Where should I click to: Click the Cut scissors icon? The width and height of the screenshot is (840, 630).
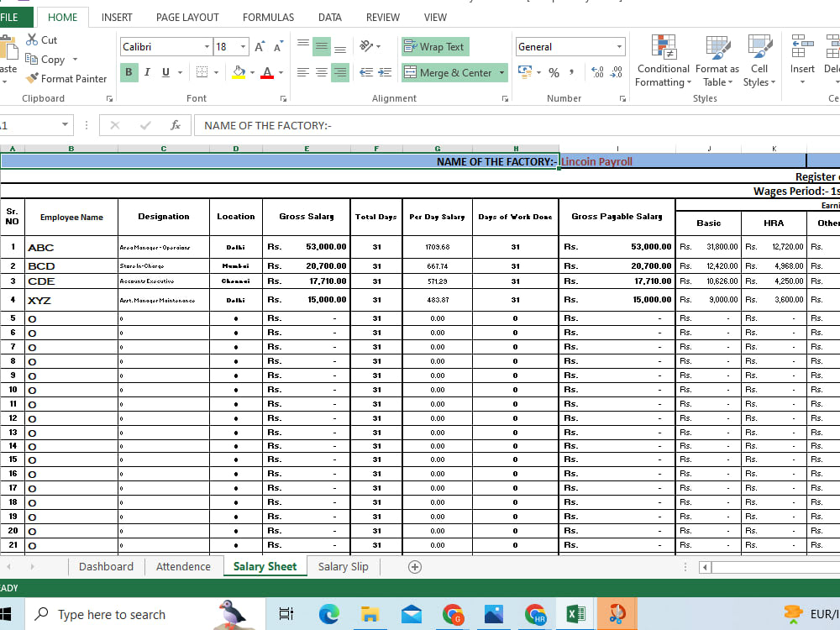(x=32, y=39)
